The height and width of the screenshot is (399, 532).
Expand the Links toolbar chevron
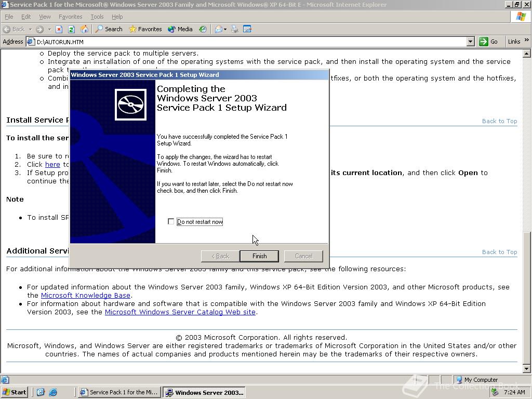(x=527, y=40)
